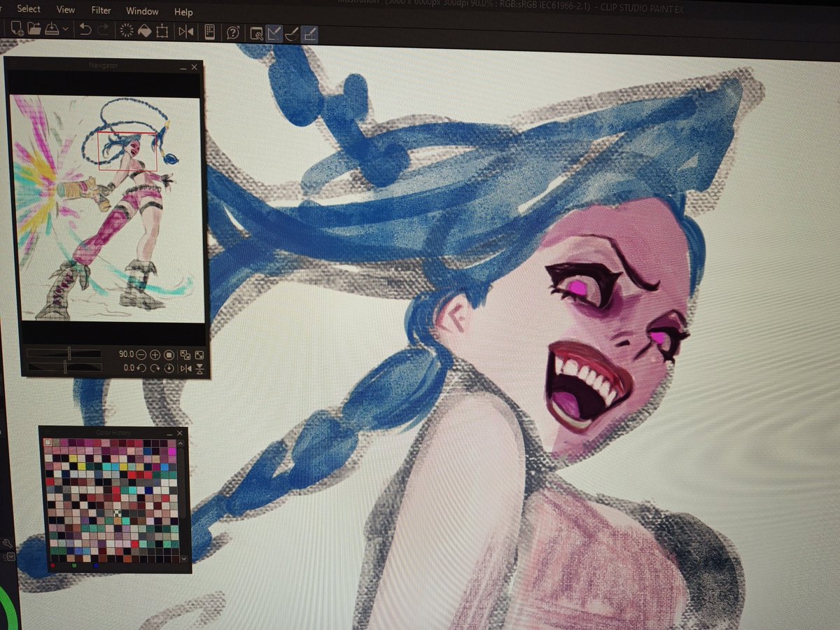The width and height of the screenshot is (840, 630).
Task: Open the Filter menu
Action: point(101,10)
